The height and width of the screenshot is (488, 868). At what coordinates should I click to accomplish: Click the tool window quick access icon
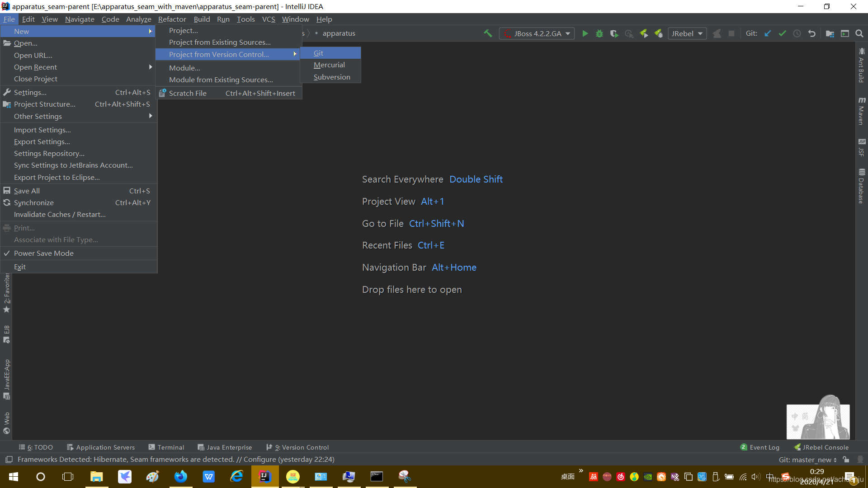click(x=9, y=460)
